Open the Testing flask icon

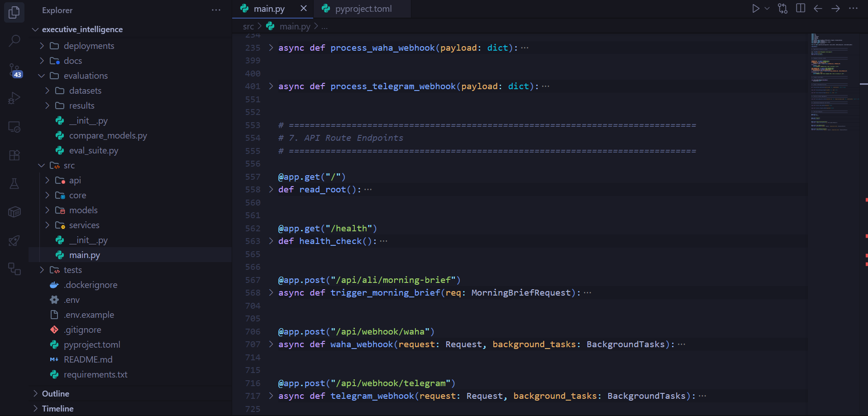pyautogui.click(x=14, y=183)
